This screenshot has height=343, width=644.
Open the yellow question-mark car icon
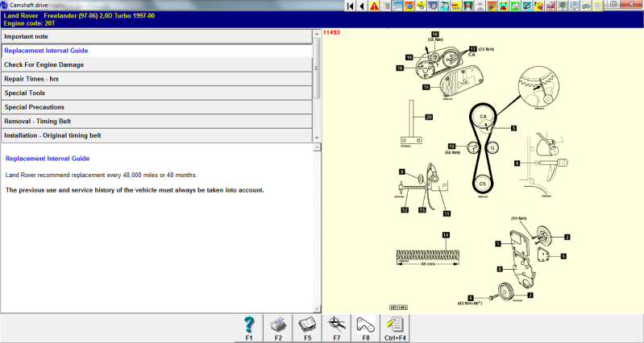538,6
